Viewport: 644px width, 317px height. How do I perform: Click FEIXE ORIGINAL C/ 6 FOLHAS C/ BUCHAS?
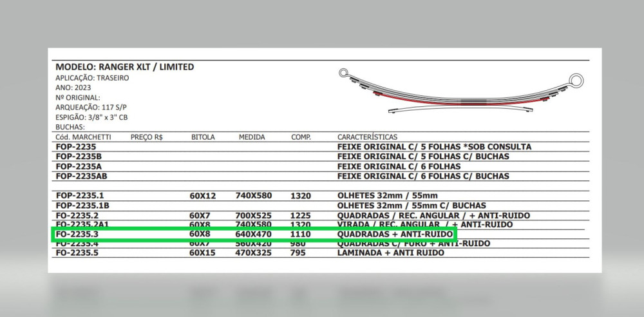click(x=423, y=177)
